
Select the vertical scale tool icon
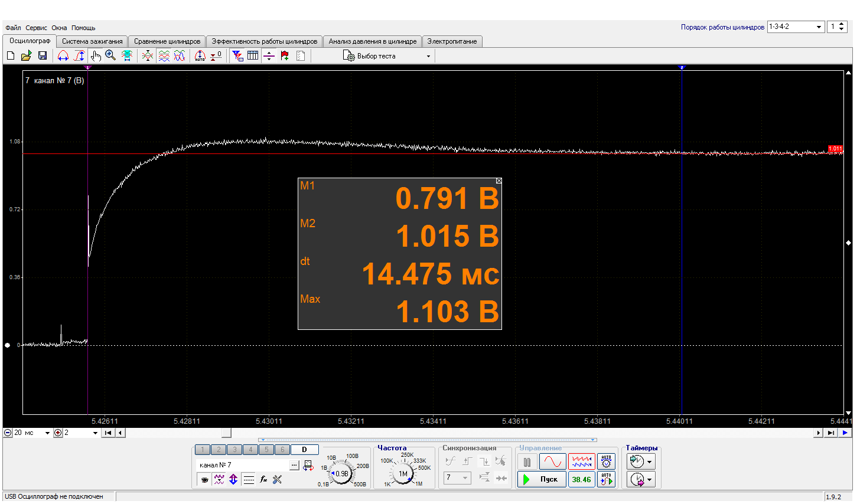tap(79, 55)
